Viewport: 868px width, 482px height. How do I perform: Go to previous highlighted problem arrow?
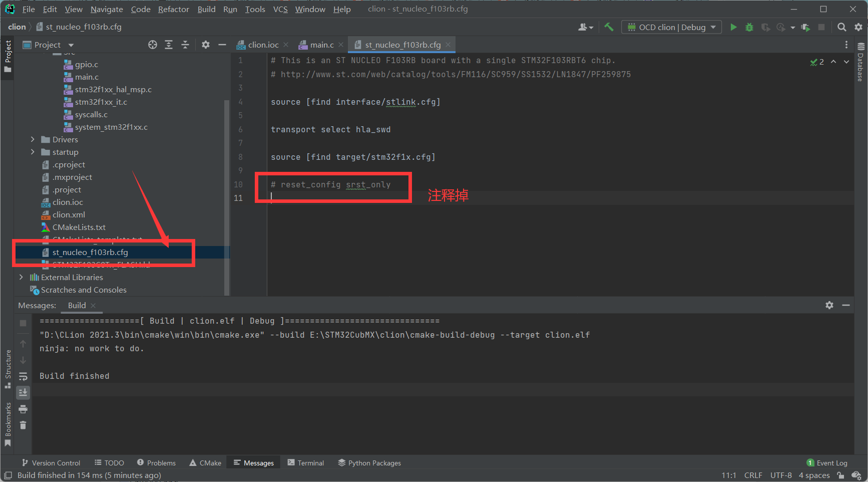(833, 62)
